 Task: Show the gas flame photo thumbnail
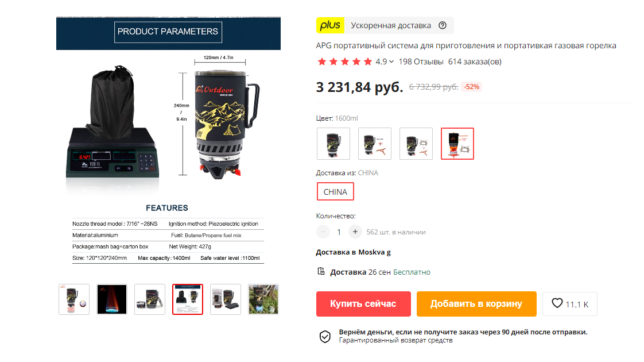[x=112, y=299]
